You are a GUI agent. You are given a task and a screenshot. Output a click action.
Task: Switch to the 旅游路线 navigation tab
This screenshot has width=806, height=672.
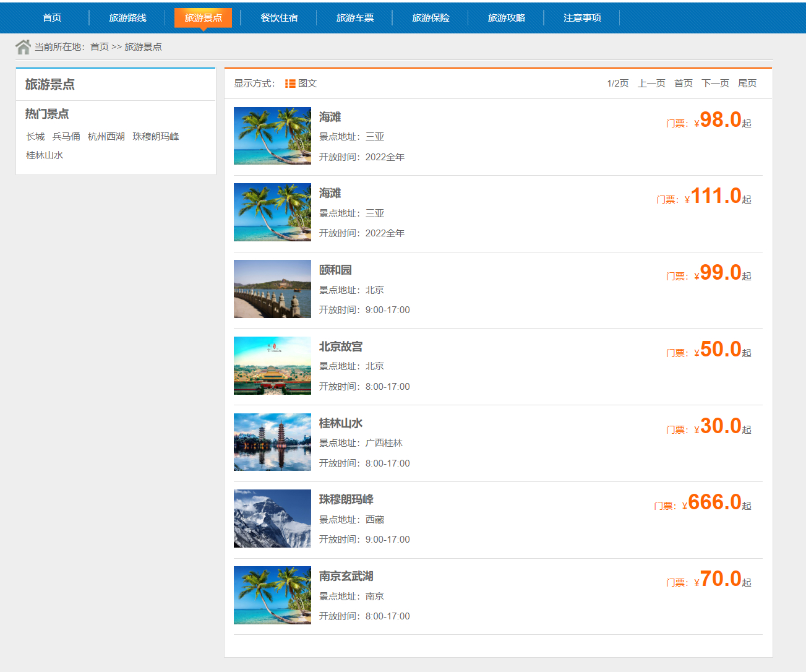[x=127, y=18]
